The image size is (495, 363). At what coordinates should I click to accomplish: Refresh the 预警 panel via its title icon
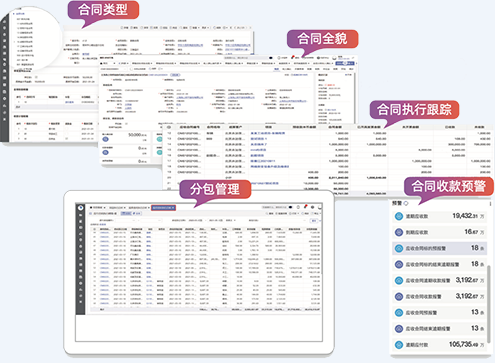tap(406, 203)
